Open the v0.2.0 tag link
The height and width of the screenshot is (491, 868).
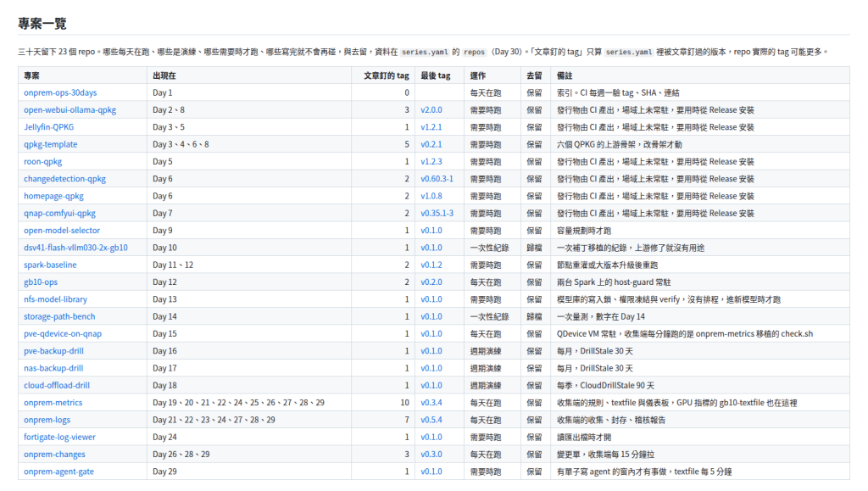coord(431,282)
